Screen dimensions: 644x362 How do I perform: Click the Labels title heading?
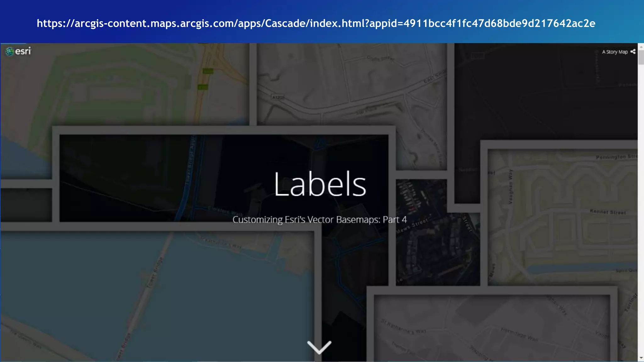(x=320, y=184)
